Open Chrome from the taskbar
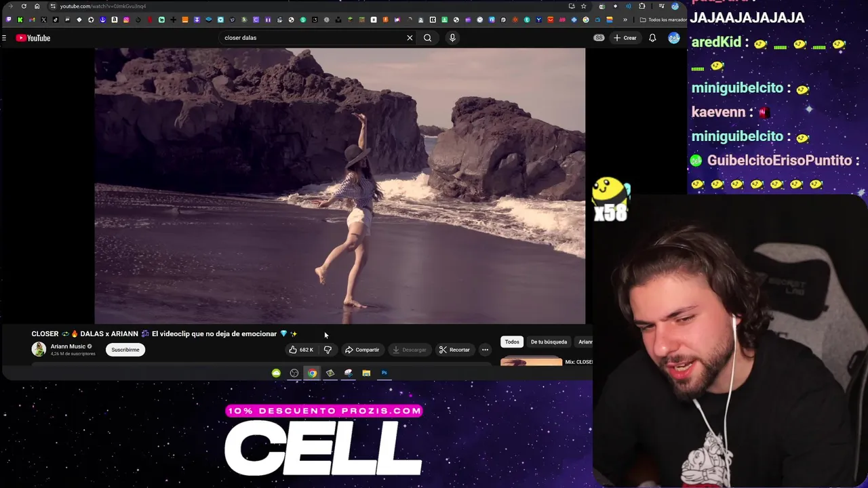Image resolution: width=868 pixels, height=488 pixels. coord(312,373)
